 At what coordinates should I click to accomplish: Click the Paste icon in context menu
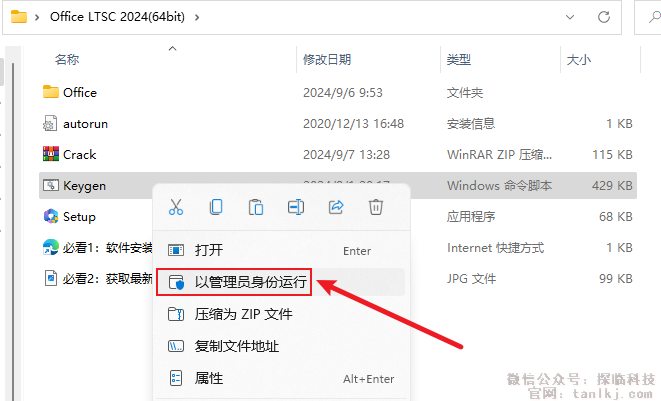[256, 207]
